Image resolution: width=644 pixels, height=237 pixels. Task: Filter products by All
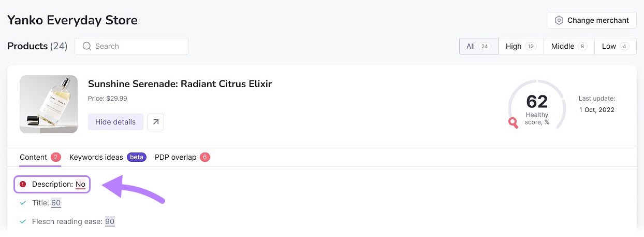point(478,46)
